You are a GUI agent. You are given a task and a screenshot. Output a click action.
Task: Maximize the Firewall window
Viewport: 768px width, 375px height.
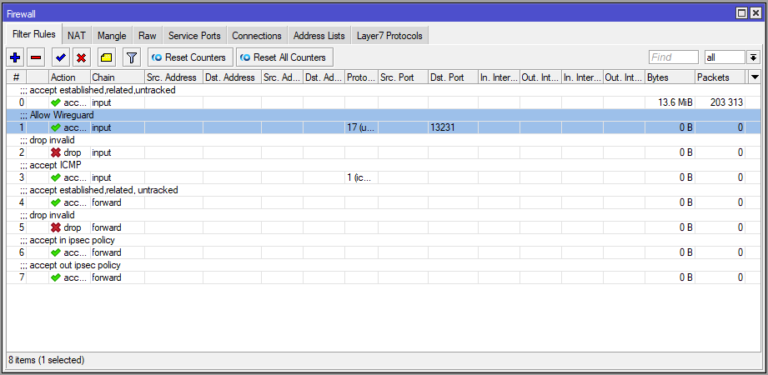tap(742, 13)
